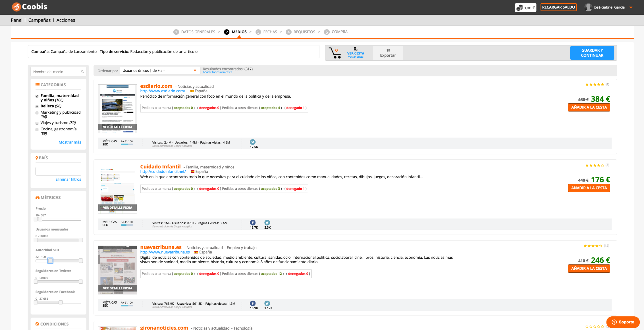This screenshot has width=644, height=330.
Task: Expand categories with Mostrar más
Action: (70, 142)
